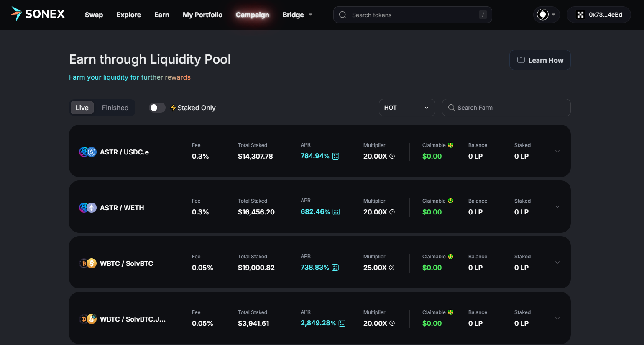The image size is (644, 345).
Task: Open APR calculator next to 2,849.28%
Action: click(342, 323)
